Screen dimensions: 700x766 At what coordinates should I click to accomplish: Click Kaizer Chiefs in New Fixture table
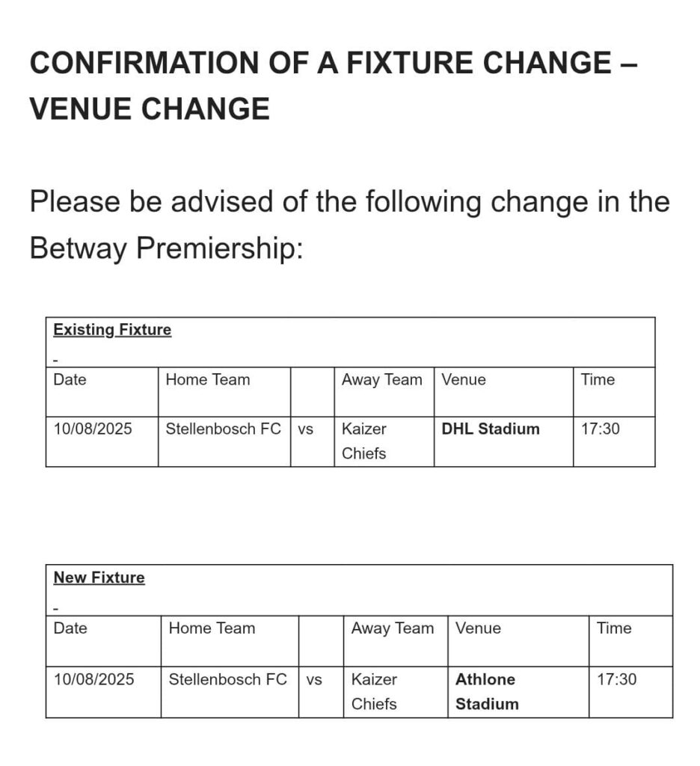(374, 691)
